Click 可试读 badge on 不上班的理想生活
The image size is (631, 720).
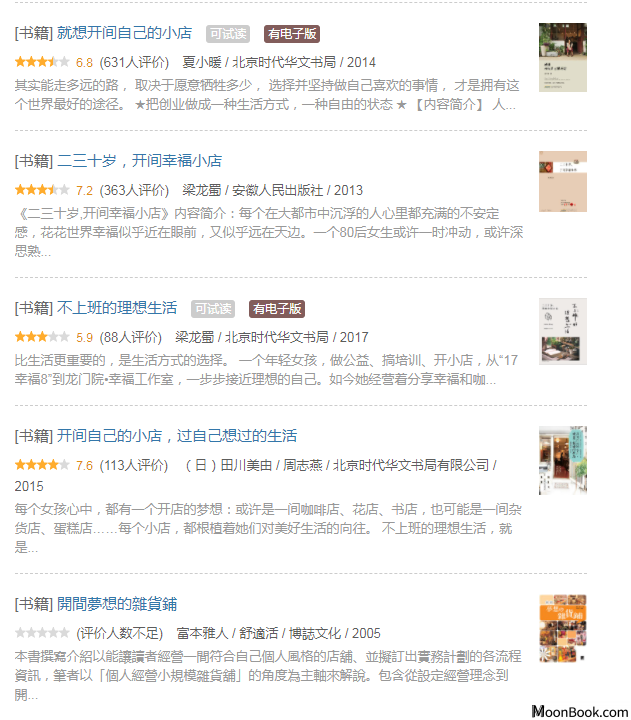point(213,309)
